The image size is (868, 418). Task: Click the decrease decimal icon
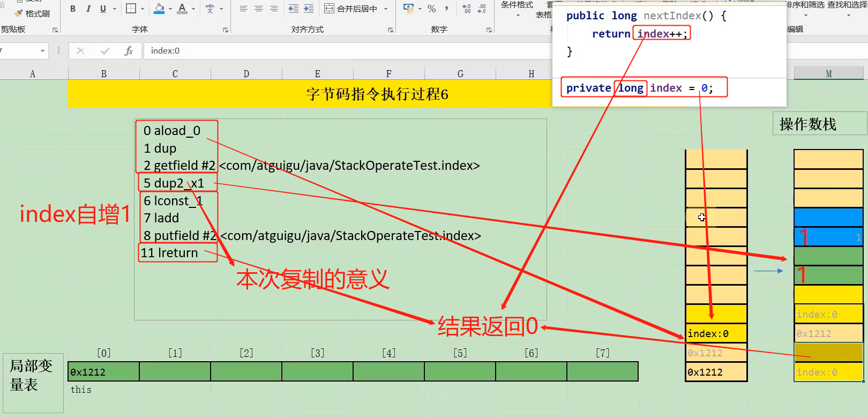(482, 9)
